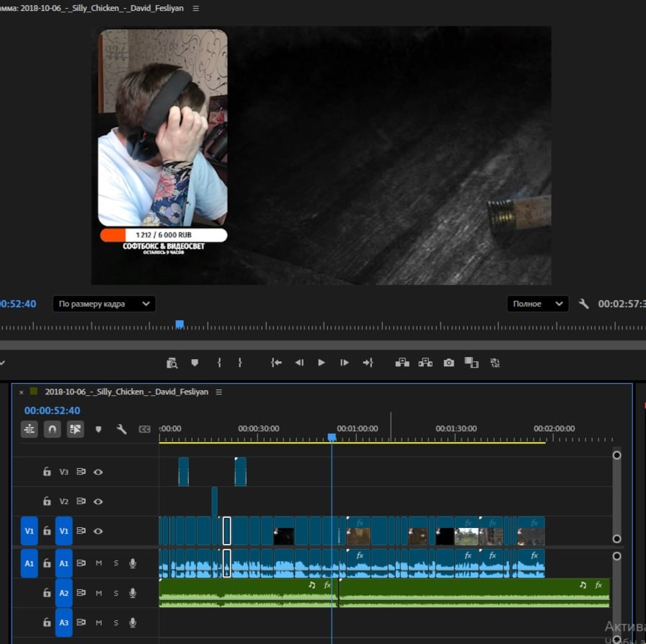Toggle the Linked Selection button
The height and width of the screenshot is (644, 646).
click(75, 429)
